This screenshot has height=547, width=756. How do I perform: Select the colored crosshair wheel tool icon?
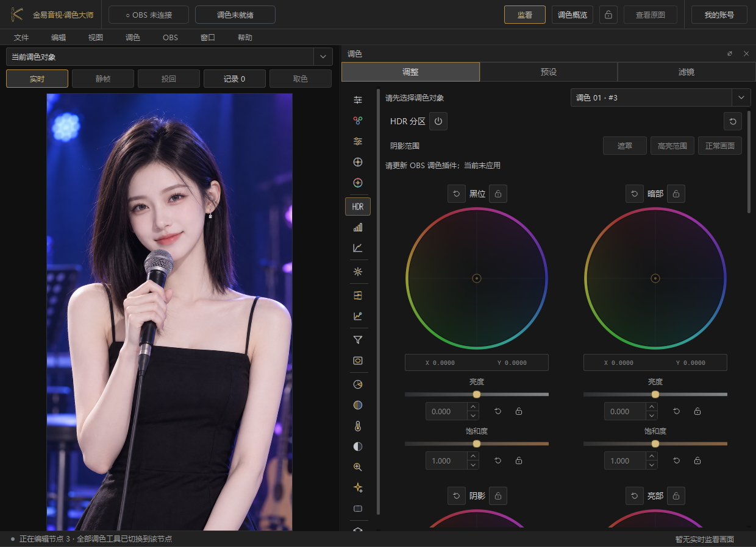click(x=358, y=183)
